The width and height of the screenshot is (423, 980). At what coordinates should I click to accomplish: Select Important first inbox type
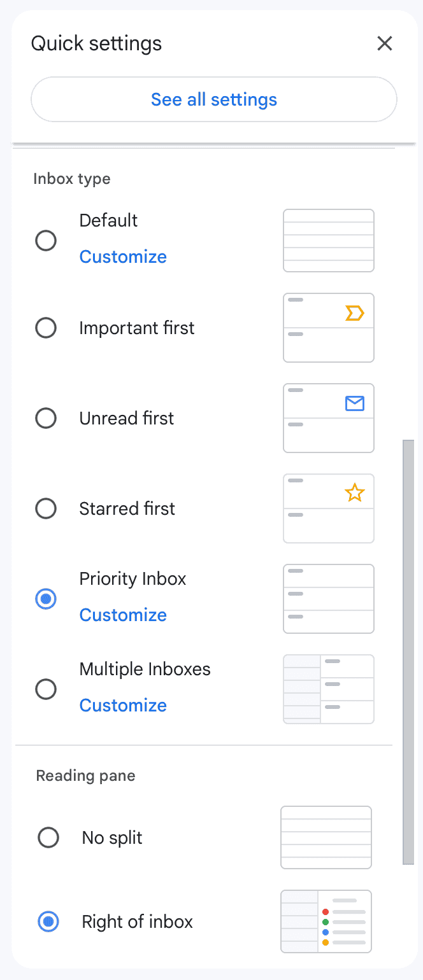pos(46,328)
